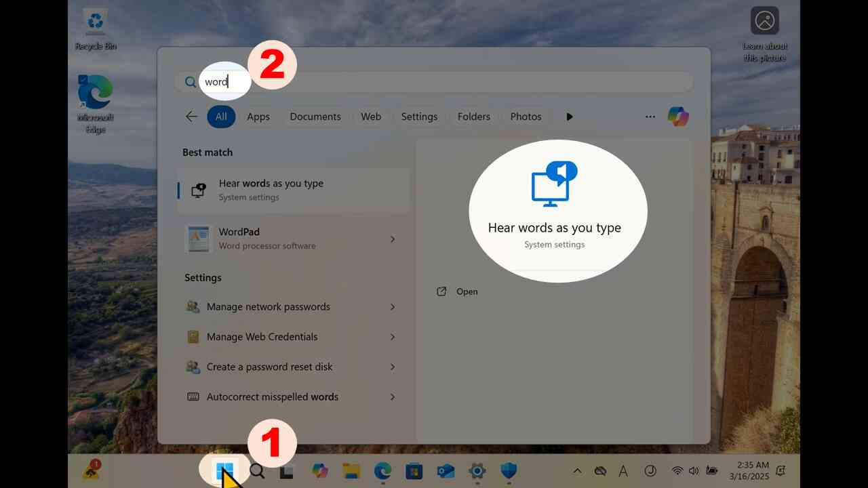The image size is (868, 488).
Task: Open the three-dot more options menu
Action: (x=650, y=117)
